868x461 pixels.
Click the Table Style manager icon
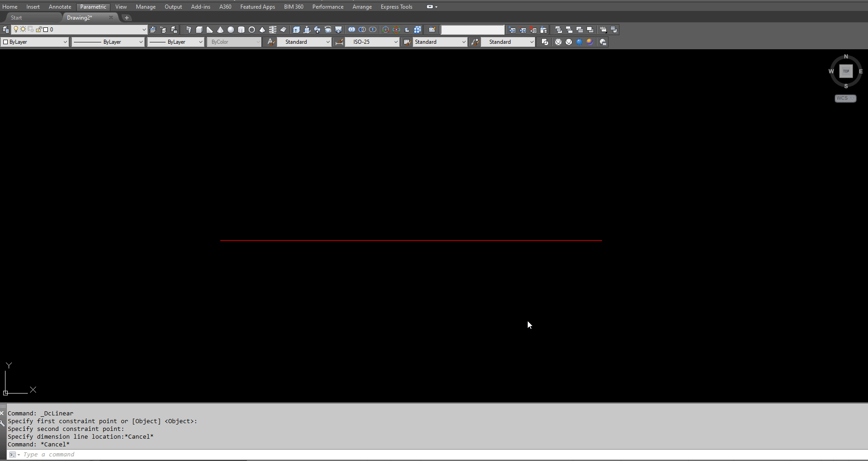point(407,42)
